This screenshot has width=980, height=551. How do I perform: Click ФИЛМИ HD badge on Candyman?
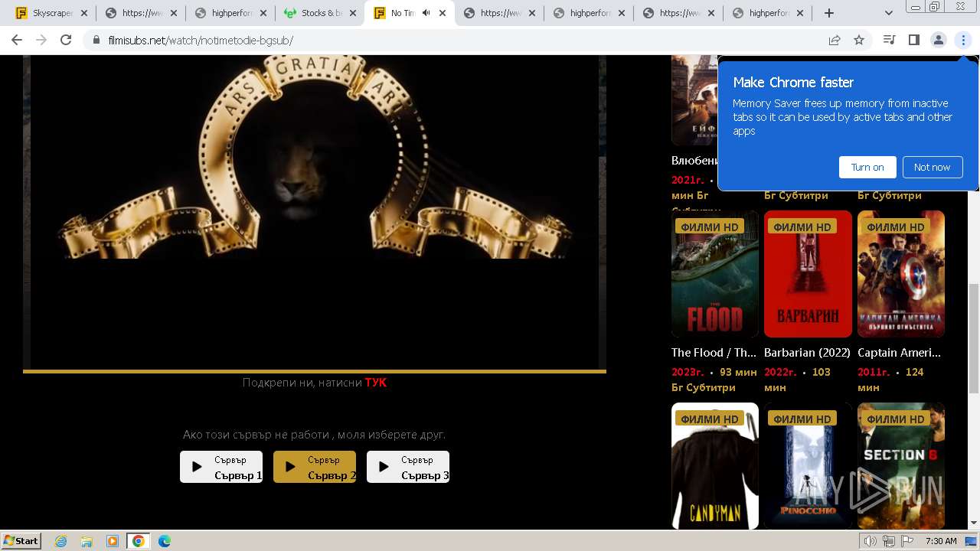pos(709,419)
